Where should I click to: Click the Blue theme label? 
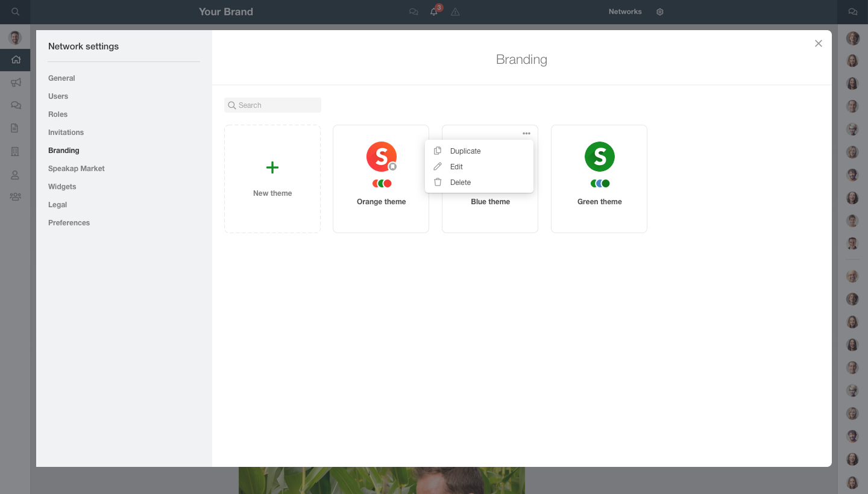tap(491, 202)
